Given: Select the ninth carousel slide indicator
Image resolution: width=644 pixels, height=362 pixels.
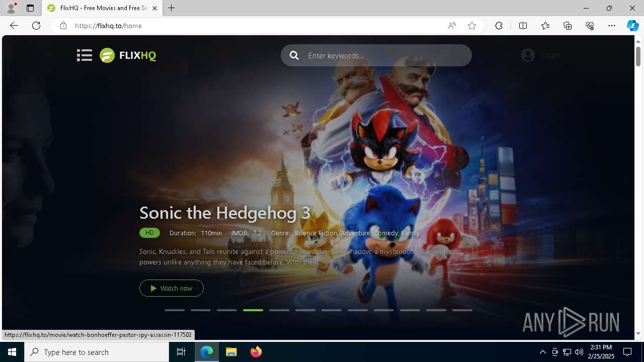Looking at the screenshot, I should 384,310.
